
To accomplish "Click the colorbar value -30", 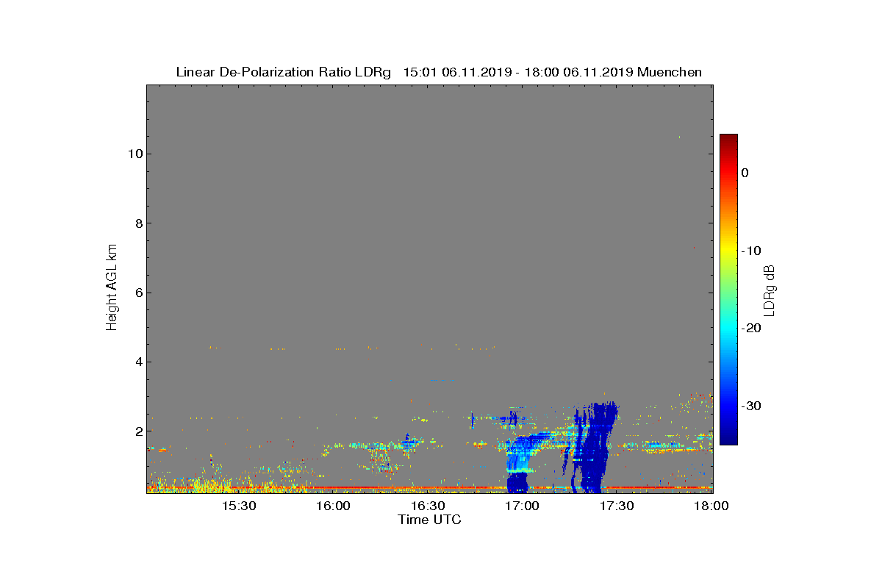I will (750, 406).
